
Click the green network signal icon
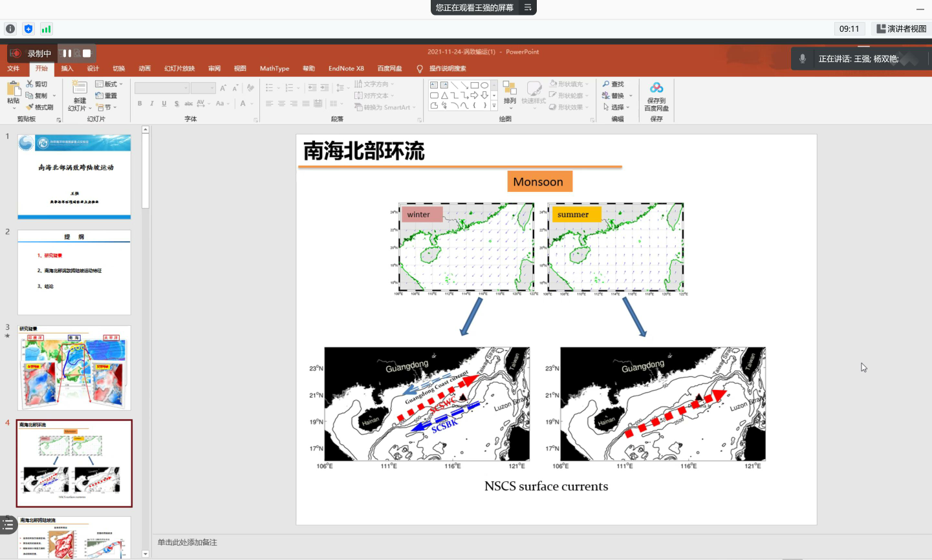[x=46, y=29]
